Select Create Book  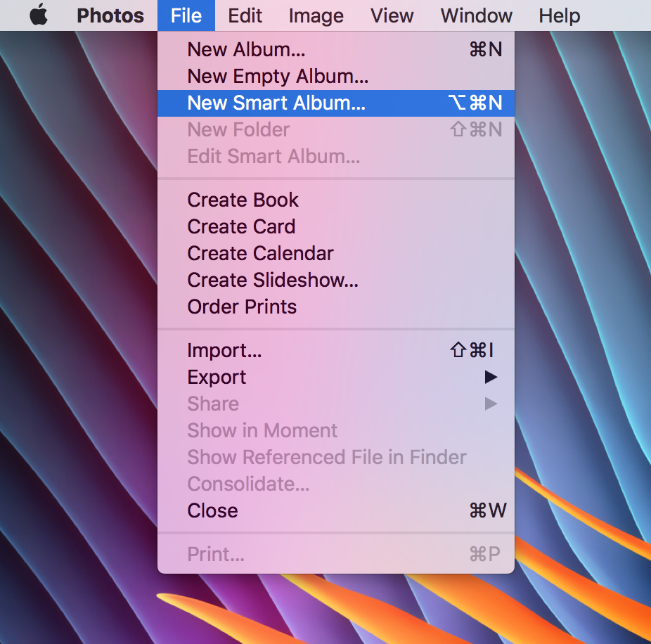point(243,200)
